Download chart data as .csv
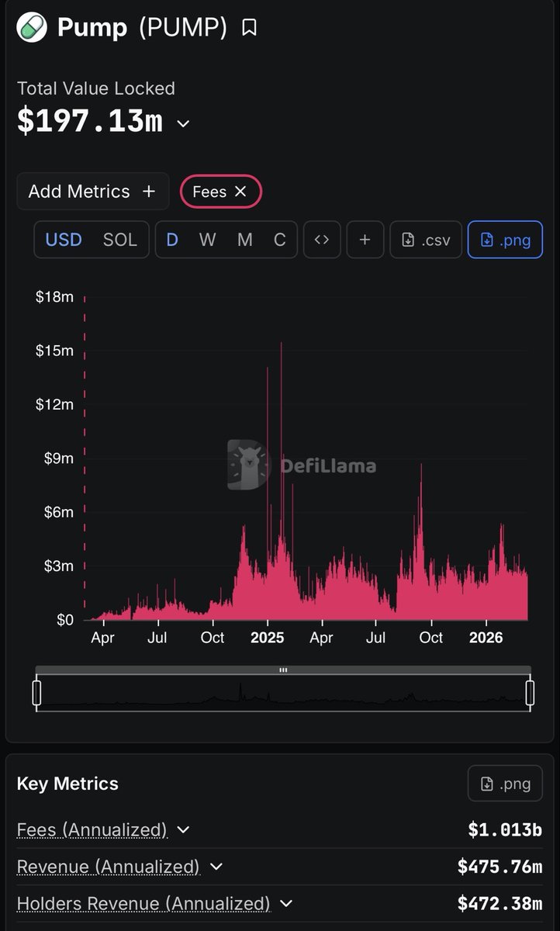 click(x=426, y=240)
